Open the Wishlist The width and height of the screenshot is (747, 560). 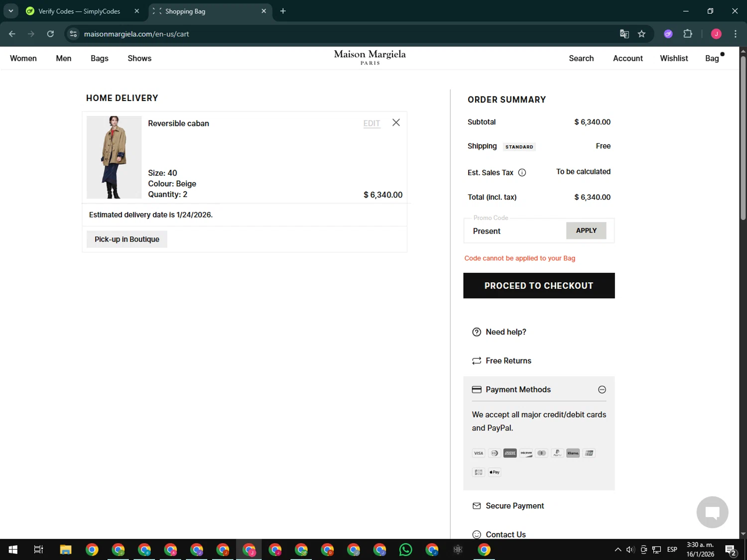(674, 58)
